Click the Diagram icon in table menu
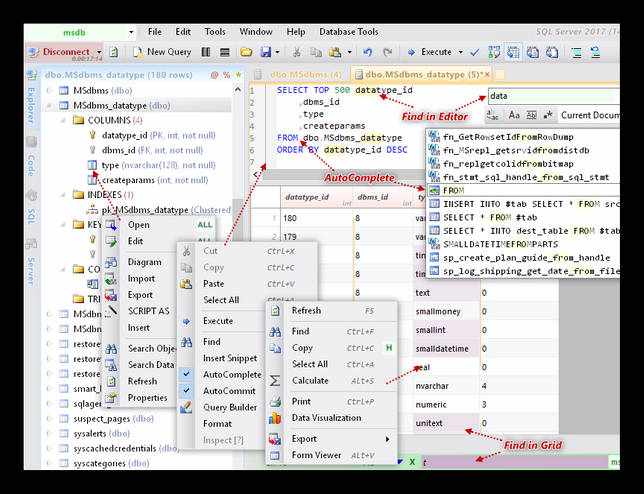The width and height of the screenshot is (644, 494). click(x=111, y=262)
